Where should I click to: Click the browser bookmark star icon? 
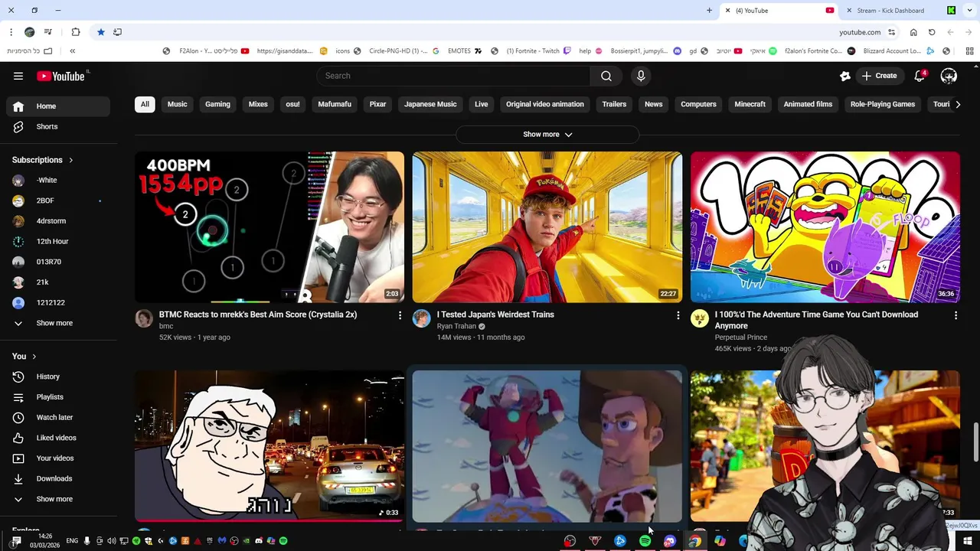[100, 32]
